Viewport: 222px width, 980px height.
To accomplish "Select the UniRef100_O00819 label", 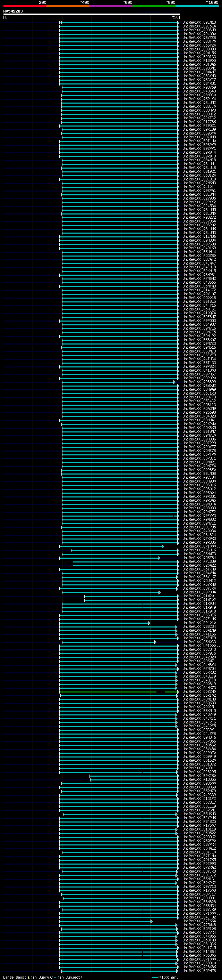I will 199,684.
